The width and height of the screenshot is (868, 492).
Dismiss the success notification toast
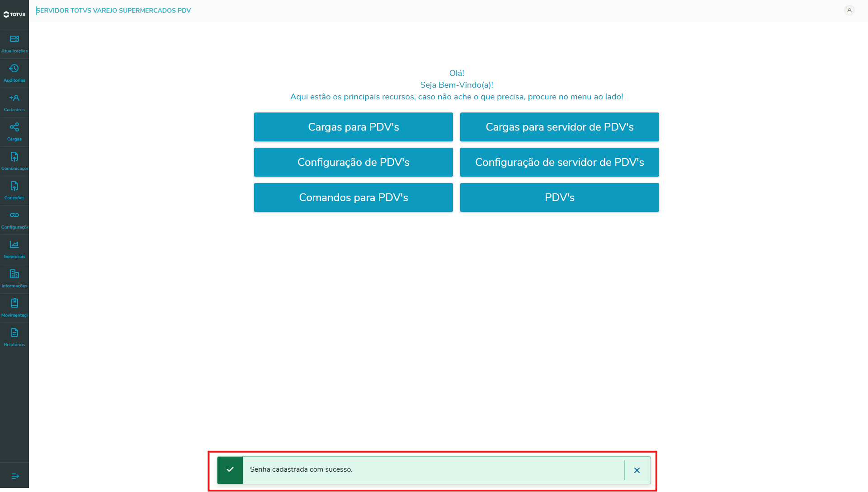[x=637, y=470]
